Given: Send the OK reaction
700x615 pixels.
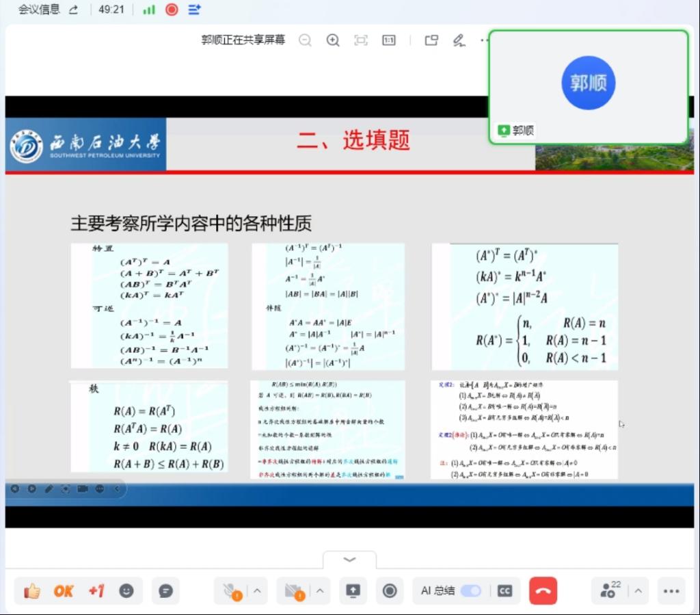Looking at the screenshot, I should point(64,591).
